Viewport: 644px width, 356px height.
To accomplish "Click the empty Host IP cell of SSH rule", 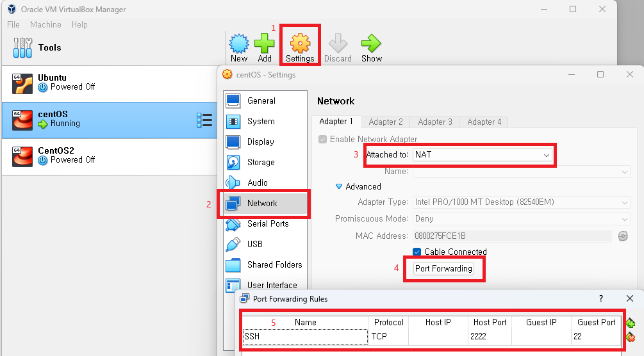I will coord(438,337).
